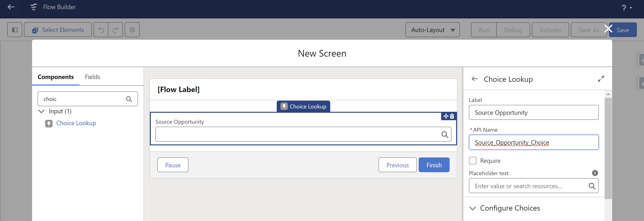
Task: Open the help question mark menu
Action: click(x=626, y=8)
